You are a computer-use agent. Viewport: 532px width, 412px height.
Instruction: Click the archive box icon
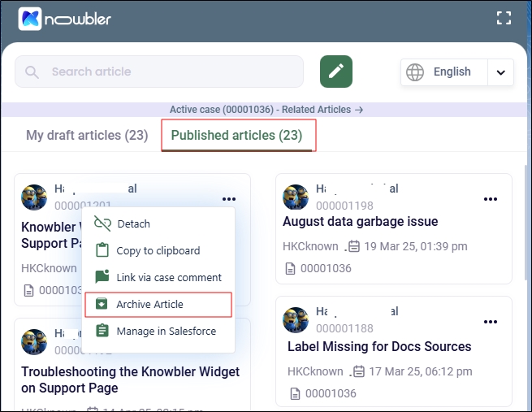coord(102,304)
